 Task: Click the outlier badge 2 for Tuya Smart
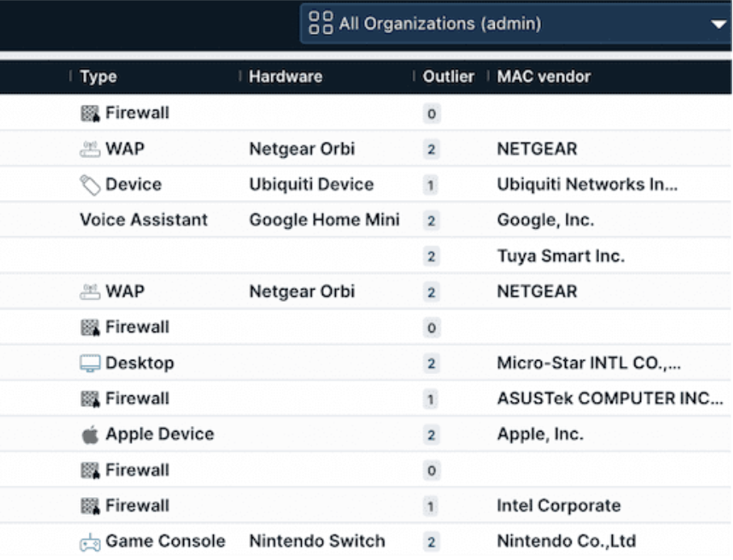431,257
